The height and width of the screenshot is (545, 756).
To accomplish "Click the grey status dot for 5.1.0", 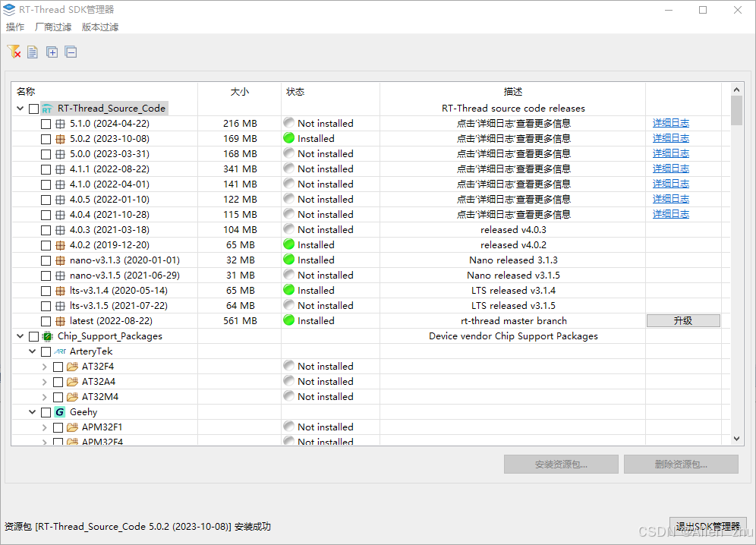I will pyautogui.click(x=288, y=122).
